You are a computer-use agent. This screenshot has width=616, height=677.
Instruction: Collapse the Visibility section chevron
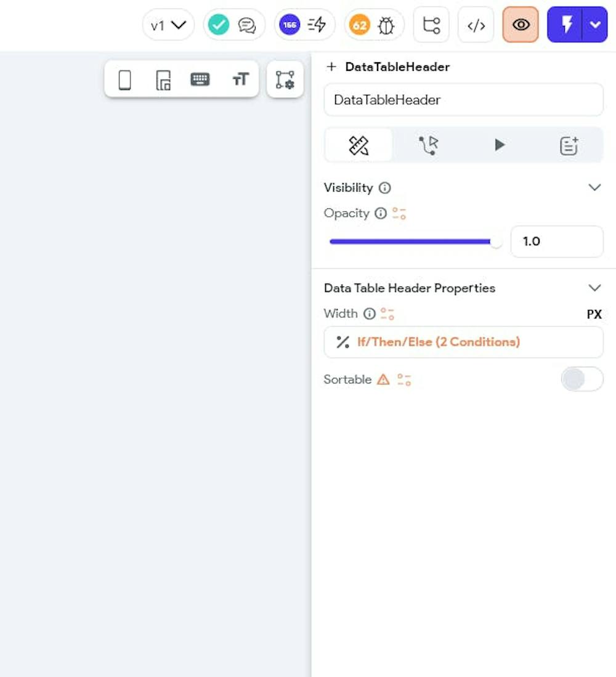pos(595,187)
